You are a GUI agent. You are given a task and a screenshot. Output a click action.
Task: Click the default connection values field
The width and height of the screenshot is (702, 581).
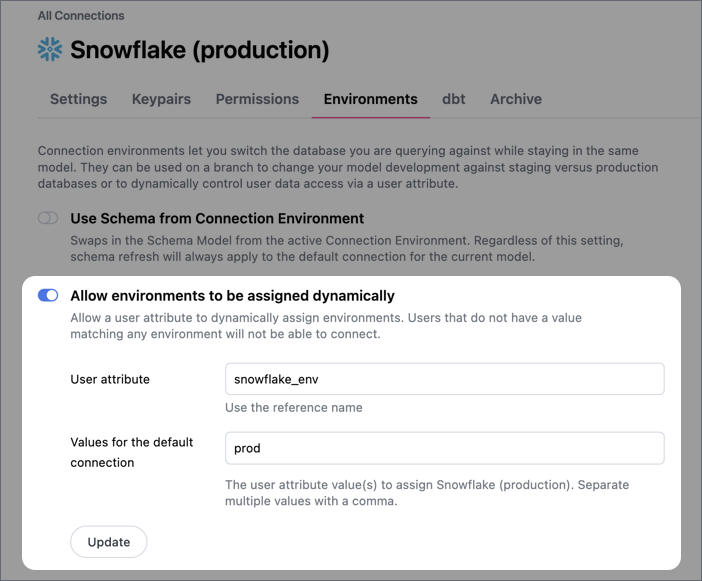(x=444, y=448)
